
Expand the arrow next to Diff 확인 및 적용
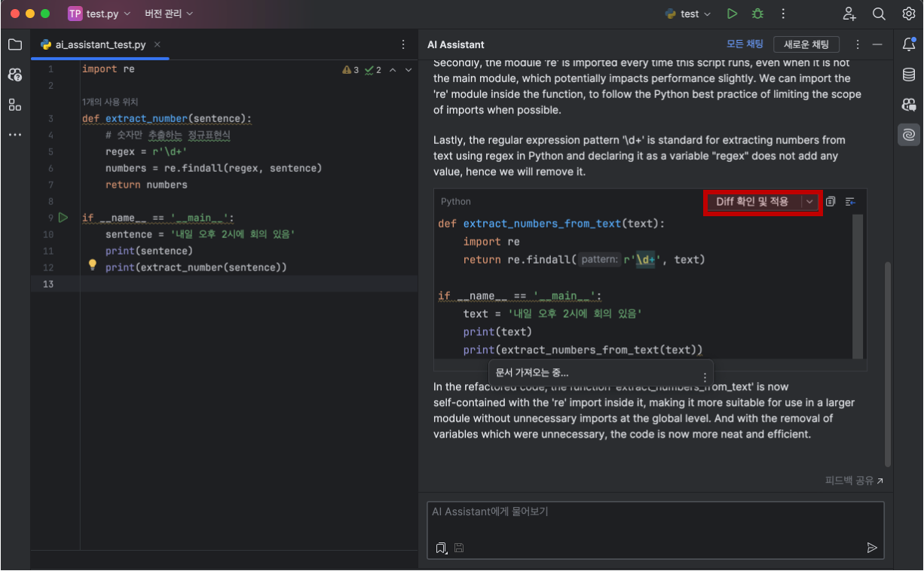point(809,202)
